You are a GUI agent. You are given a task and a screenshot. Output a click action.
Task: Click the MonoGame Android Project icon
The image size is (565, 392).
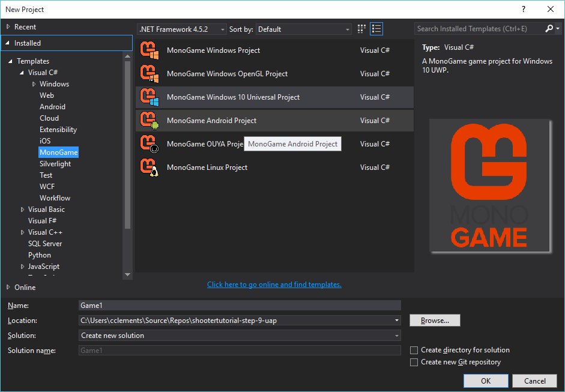(x=149, y=120)
